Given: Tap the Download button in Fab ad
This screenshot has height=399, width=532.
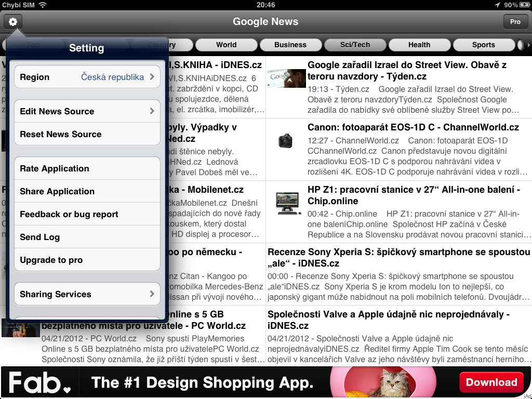Looking at the screenshot, I should (491, 382).
